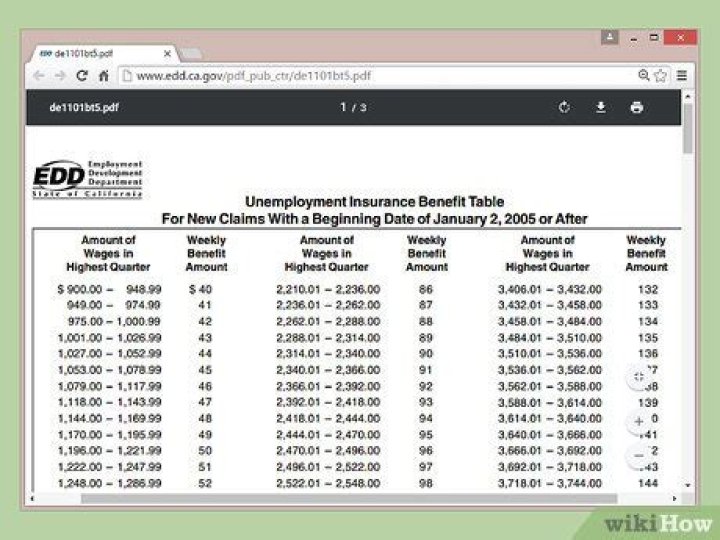The height and width of the screenshot is (540, 720).
Task: Click the rotate document icon in PDF toolbar
Action: tap(564, 108)
